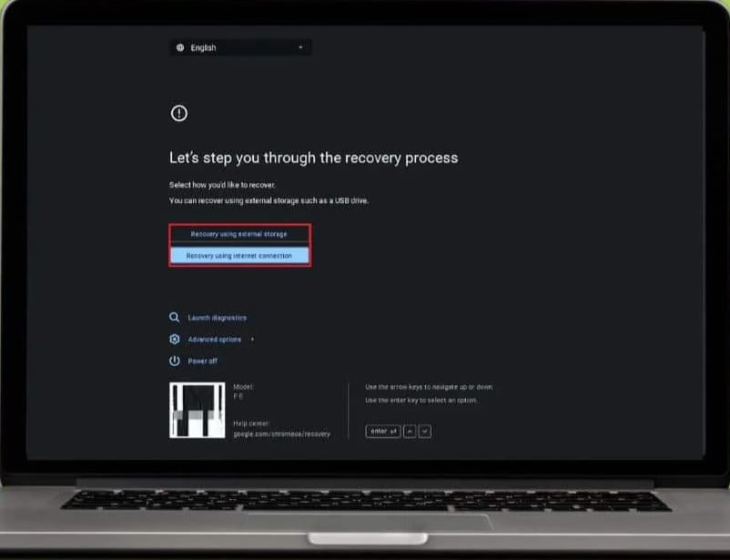Click the QR code image
730x560 pixels.
(198, 411)
